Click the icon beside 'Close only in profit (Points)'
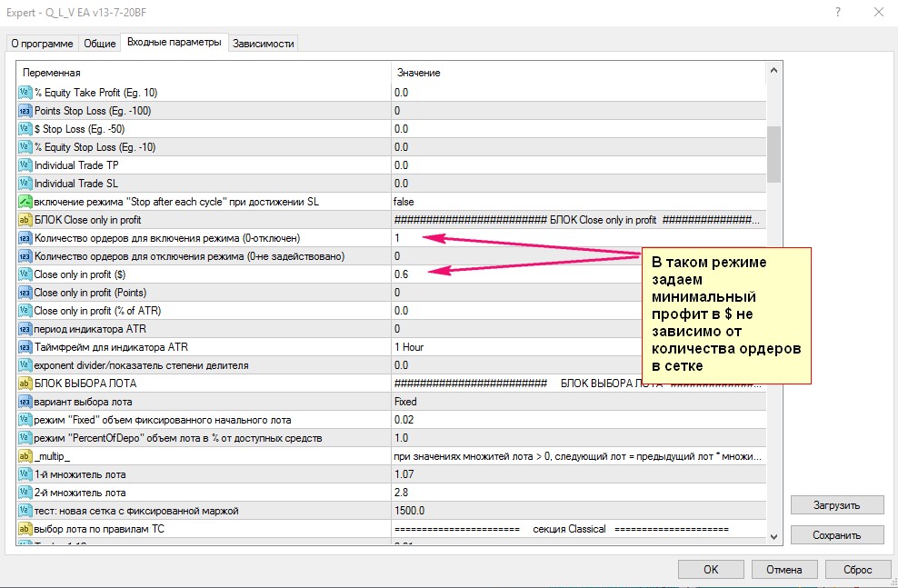898x588 pixels. (25, 293)
